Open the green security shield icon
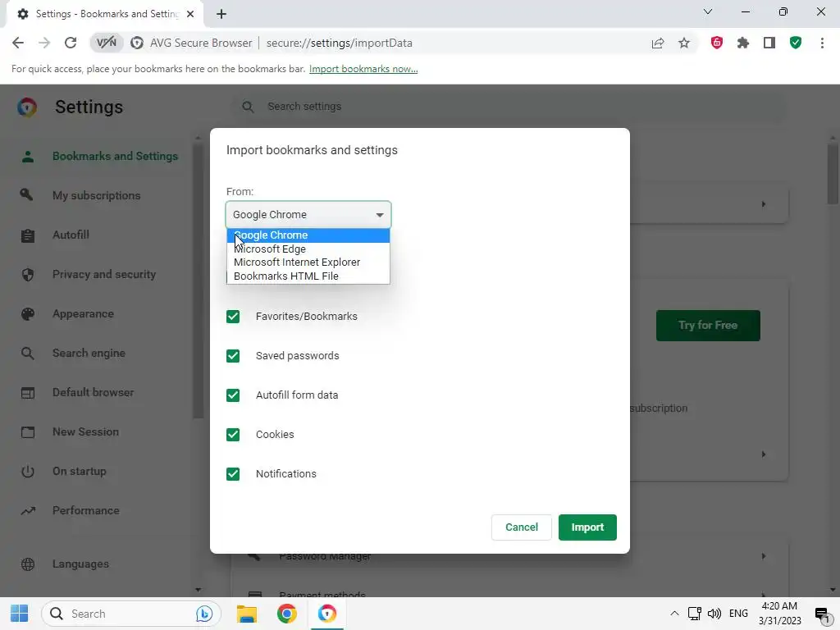Image resolution: width=840 pixels, height=630 pixels. (x=796, y=43)
